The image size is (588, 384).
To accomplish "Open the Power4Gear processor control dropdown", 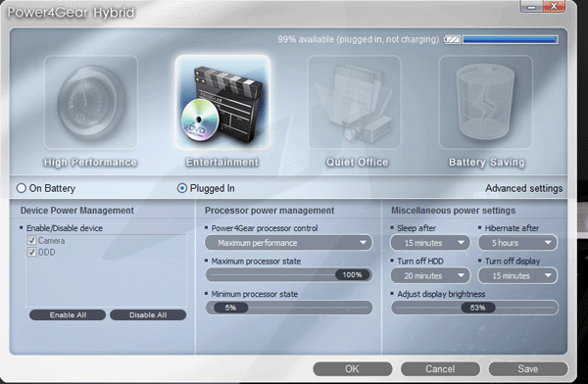I will click(289, 243).
